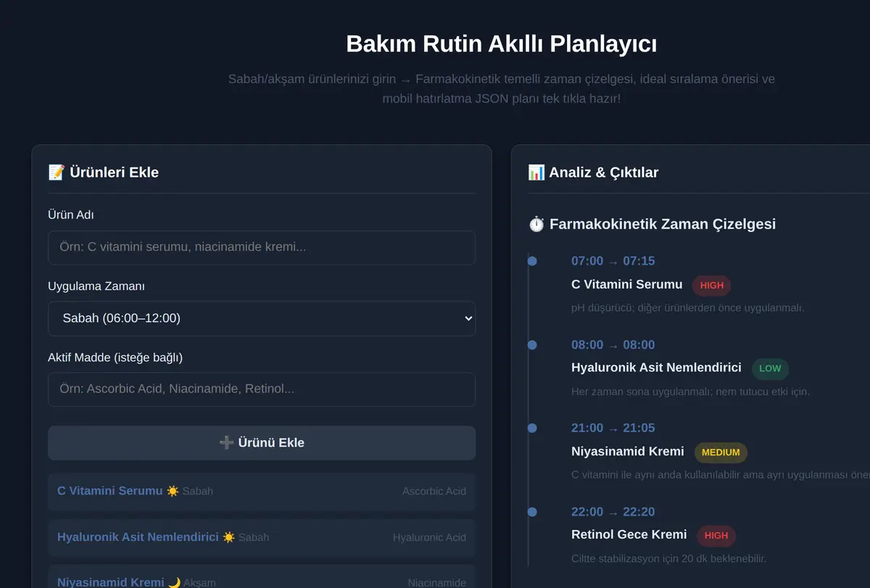Open the Uygulama Zamanı dropdown
Screen dimensions: 870x588
262,318
